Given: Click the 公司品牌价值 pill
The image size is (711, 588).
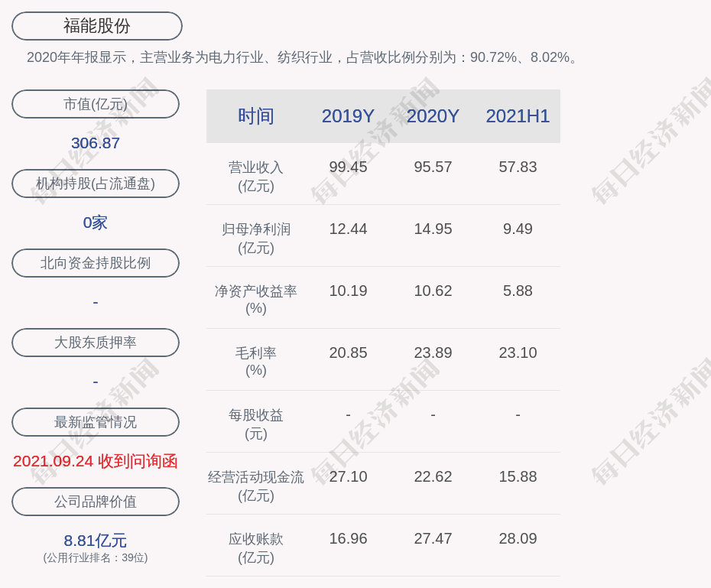Looking at the screenshot, I should 96,502.
